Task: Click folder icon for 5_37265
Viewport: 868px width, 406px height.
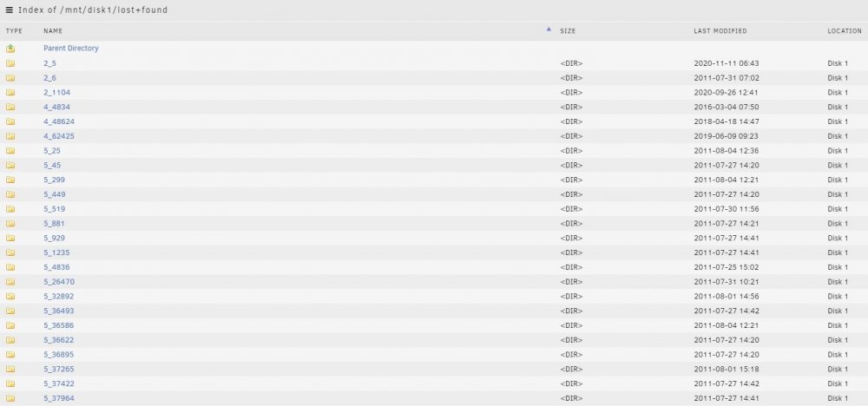Action: [x=10, y=369]
